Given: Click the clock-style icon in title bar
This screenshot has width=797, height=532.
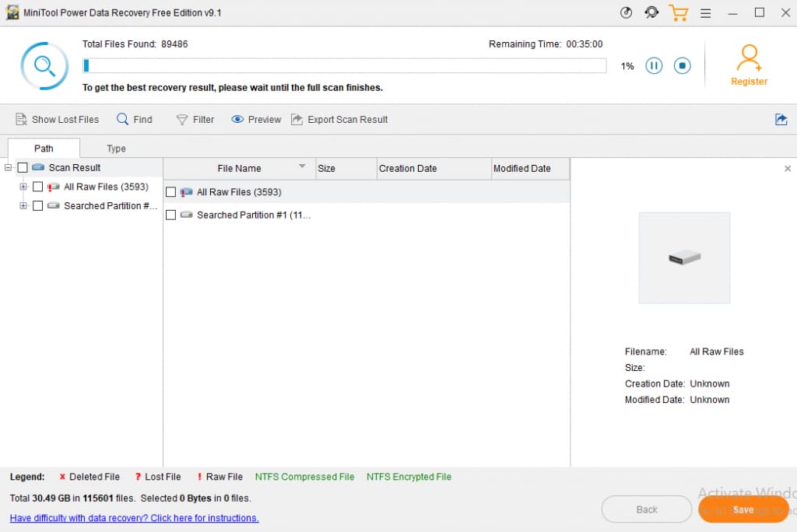Looking at the screenshot, I should [x=627, y=12].
